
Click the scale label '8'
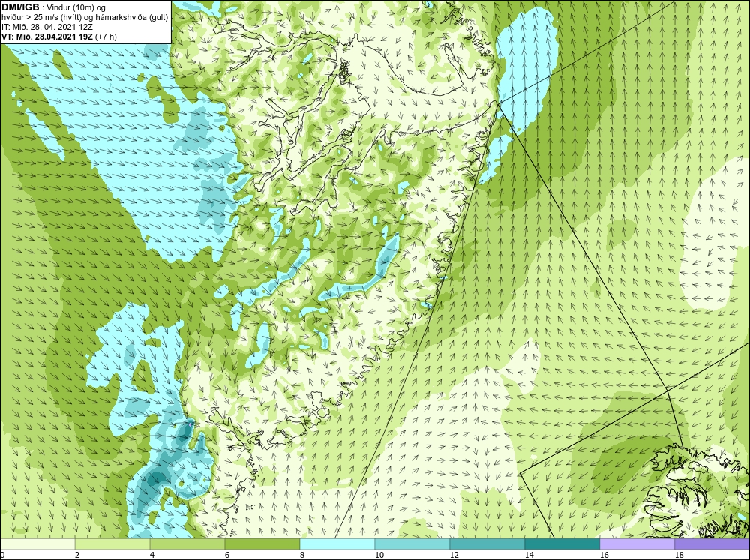point(301,555)
